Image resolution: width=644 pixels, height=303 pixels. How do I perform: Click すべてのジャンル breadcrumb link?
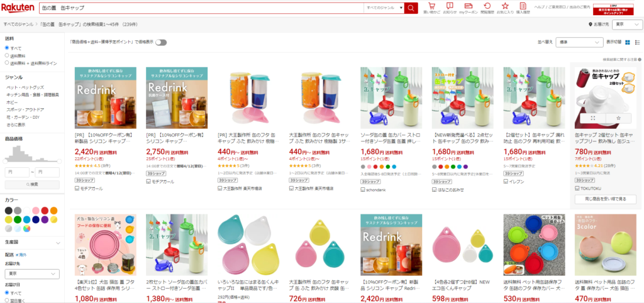18,25
